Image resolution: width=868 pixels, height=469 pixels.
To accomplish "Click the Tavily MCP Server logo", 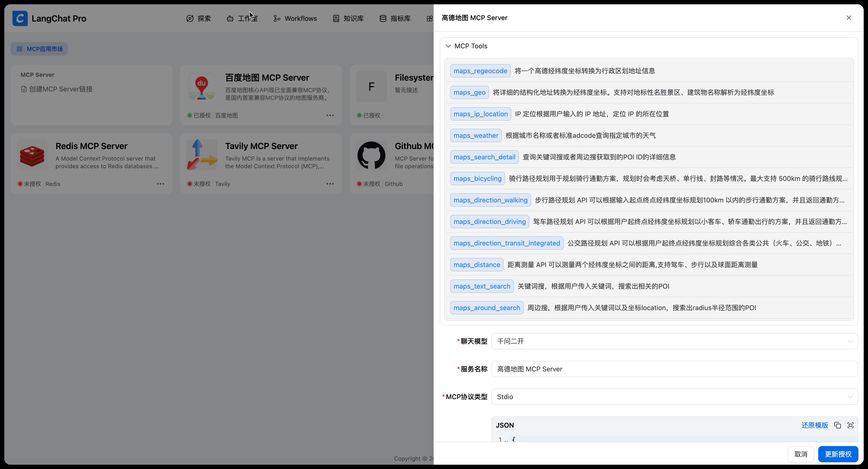I will (x=201, y=155).
